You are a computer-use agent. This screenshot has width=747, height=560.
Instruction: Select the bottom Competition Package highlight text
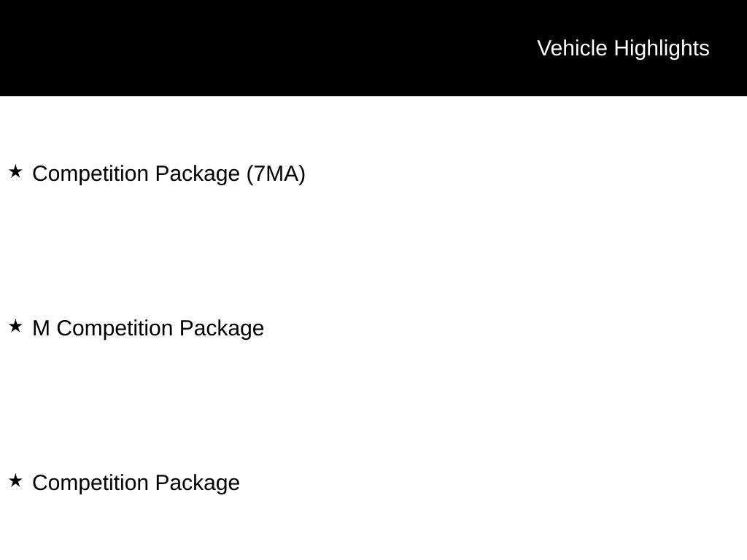[136, 483]
